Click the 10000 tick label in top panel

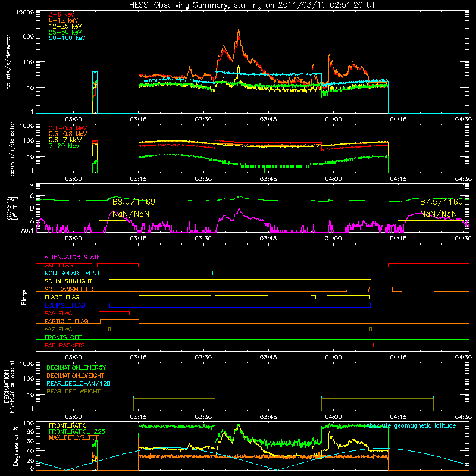25,12
